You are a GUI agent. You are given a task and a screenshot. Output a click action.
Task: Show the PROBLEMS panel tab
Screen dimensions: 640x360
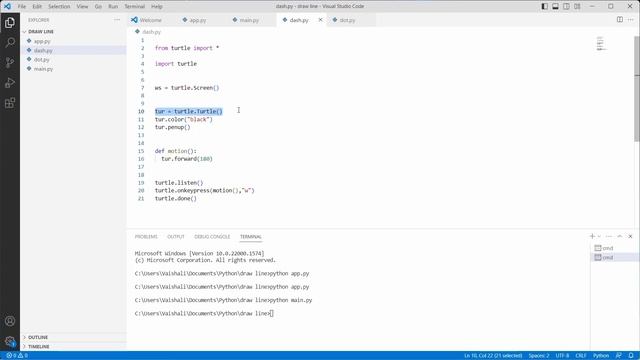146,237
